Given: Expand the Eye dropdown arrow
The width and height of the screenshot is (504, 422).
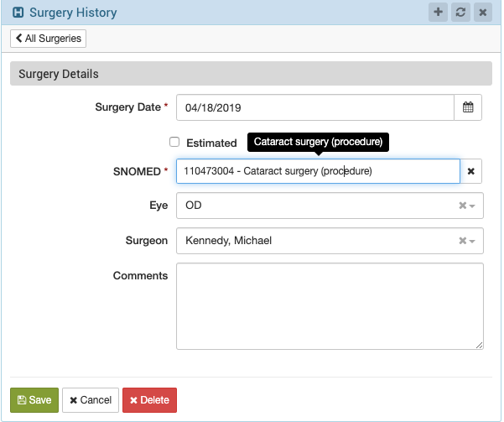Looking at the screenshot, I should point(472,206).
